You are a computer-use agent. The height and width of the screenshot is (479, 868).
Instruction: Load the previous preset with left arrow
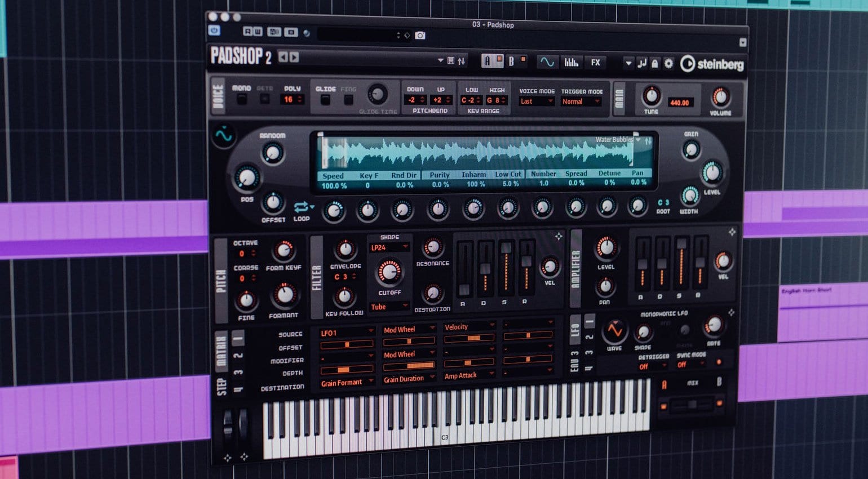coord(283,57)
